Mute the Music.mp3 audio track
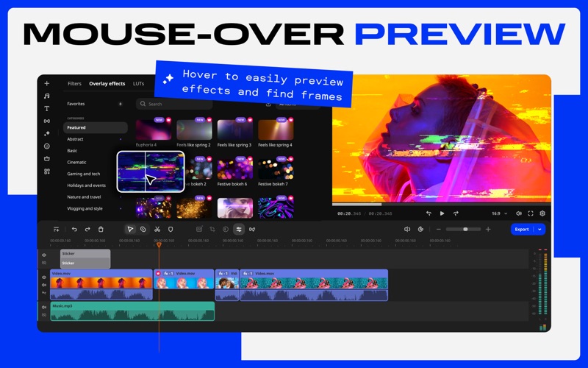The width and height of the screenshot is (588, 368). tap(44, 307)
